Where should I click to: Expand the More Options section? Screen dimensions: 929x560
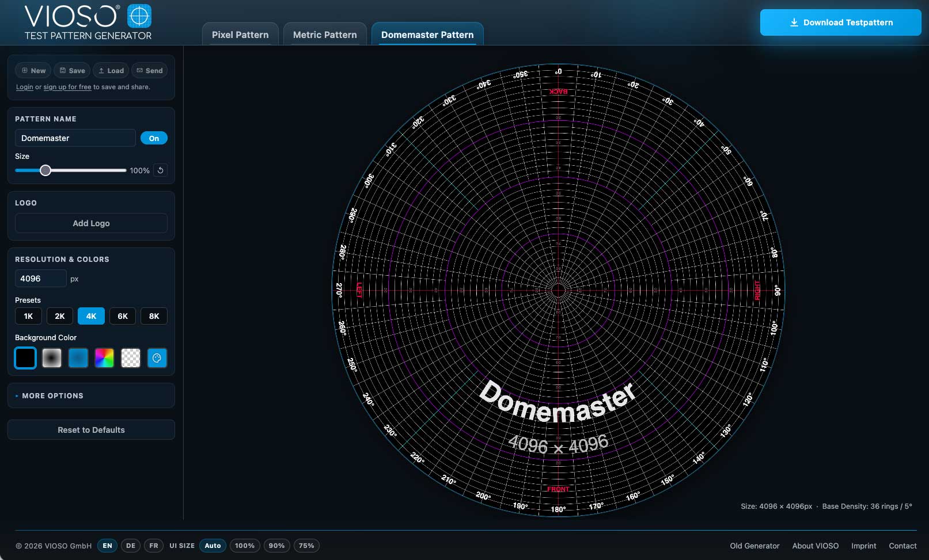coord(91,395)
